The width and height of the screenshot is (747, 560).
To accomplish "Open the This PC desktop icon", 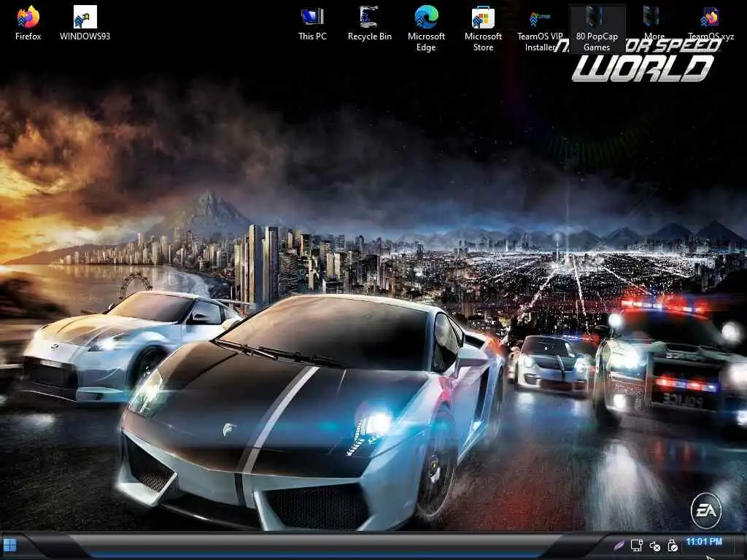I will click(x=312, y=23).
